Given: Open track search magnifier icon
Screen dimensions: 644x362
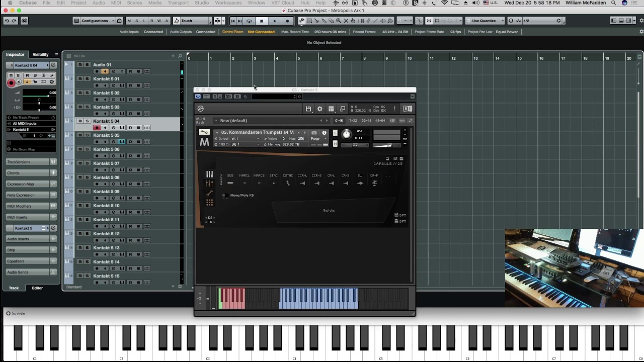Looking at the screenshot, I should [180, 56].
